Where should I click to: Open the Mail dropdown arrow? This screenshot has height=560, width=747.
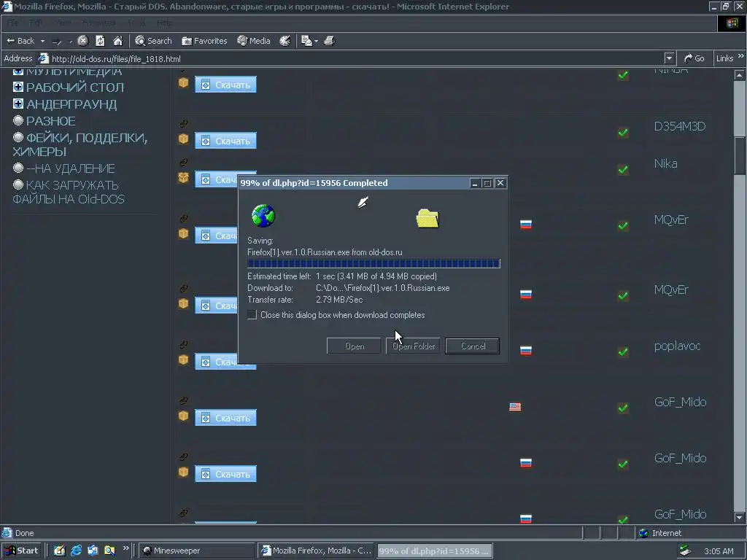(x=317, y=42)
